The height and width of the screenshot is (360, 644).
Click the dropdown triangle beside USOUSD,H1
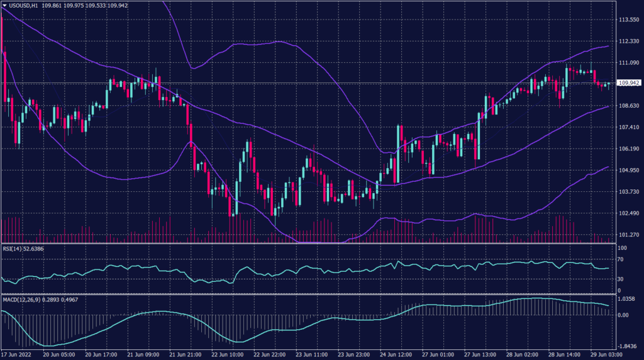pyautogui.click(x=4, y=5)
